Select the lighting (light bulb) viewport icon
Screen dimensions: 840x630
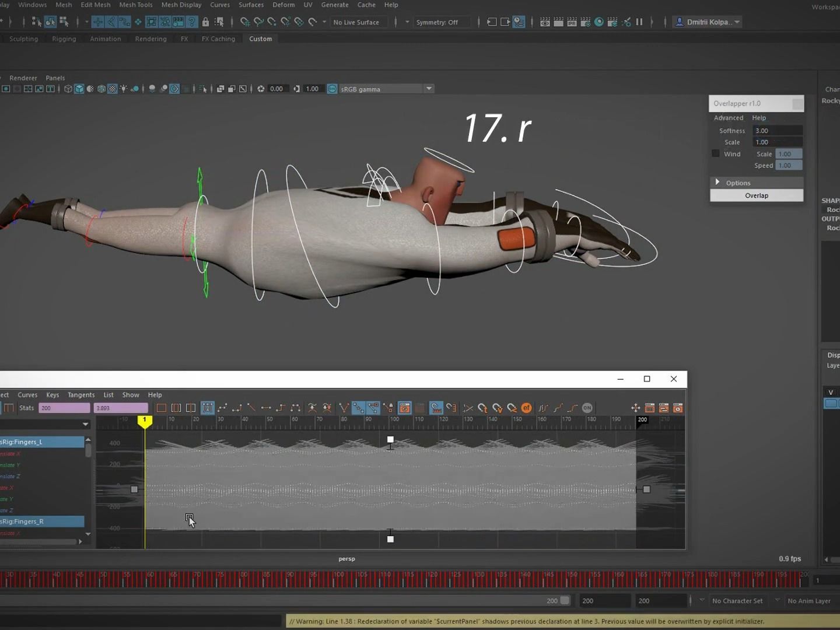pos(124,89)
